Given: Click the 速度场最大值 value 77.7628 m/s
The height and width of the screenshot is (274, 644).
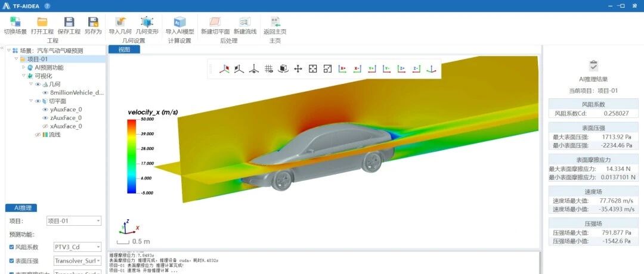Looking at the screenshot, I should (617, 201).
